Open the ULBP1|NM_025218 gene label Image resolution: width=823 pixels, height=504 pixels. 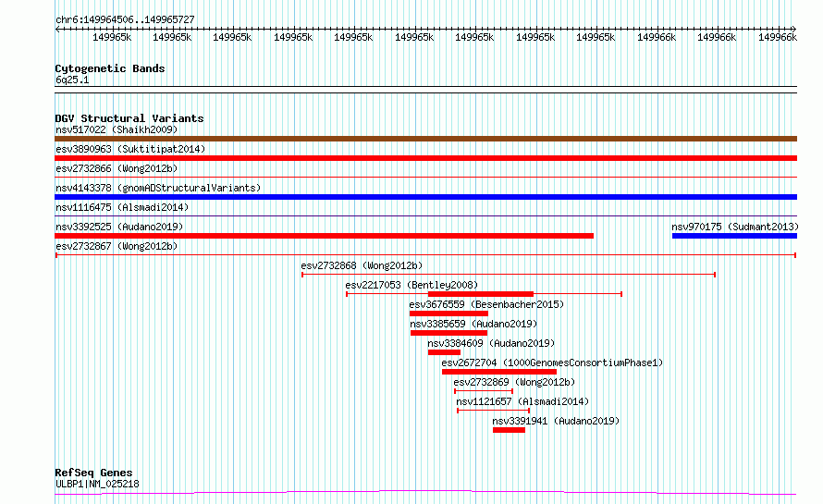click(x=97, y=484)
